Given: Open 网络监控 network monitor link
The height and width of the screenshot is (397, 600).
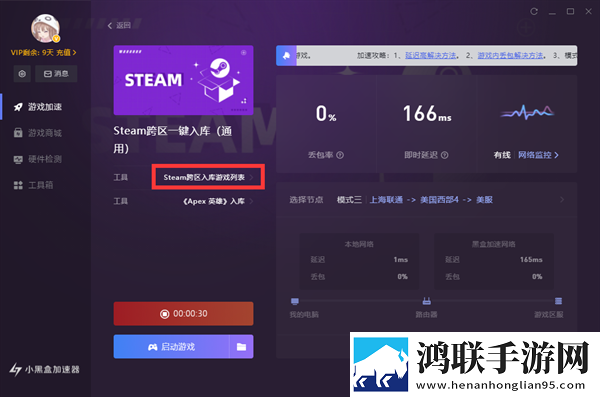Looking at the screenshot, I should point(538,155).
